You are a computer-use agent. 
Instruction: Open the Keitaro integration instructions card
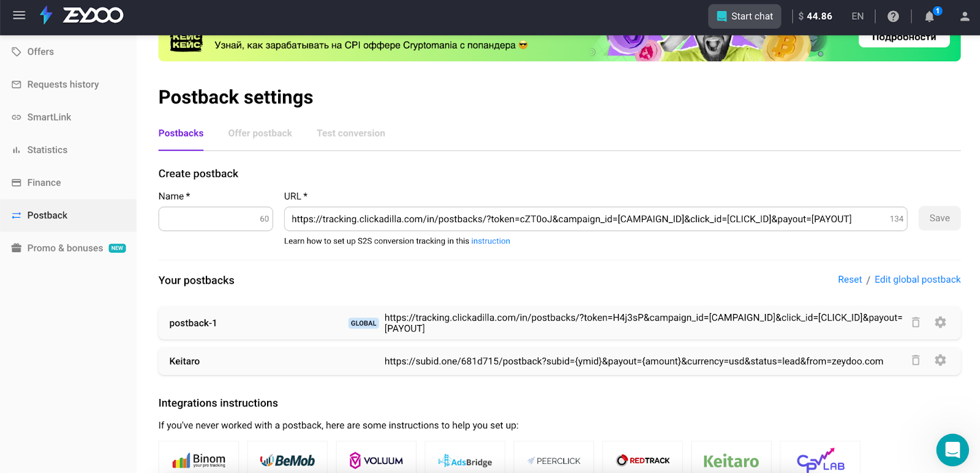[731, 459]
